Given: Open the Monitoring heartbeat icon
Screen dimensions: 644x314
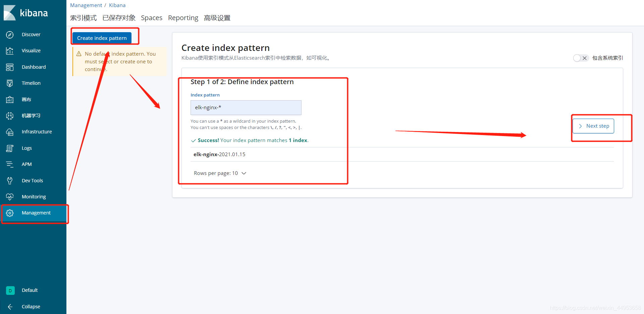Looking at the screenshot, I should pos(10,197).
